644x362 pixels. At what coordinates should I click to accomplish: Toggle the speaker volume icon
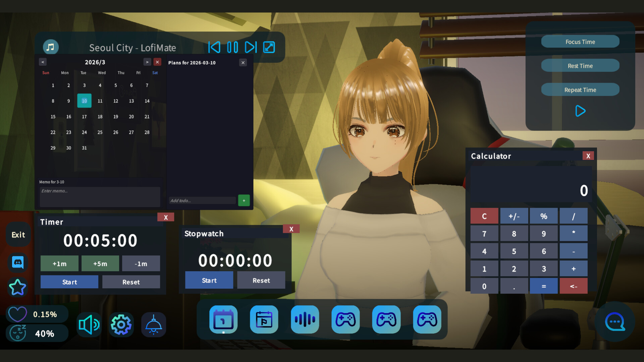89,324
